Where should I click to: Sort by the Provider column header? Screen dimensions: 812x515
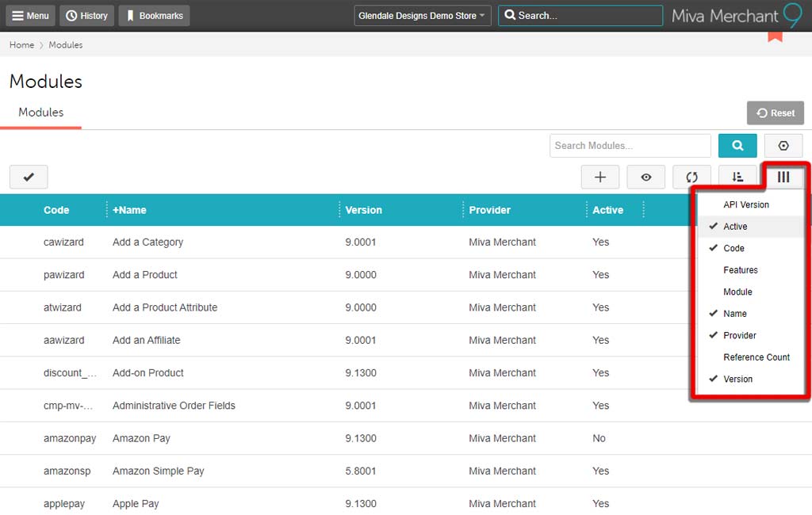(x=489, y=210)
